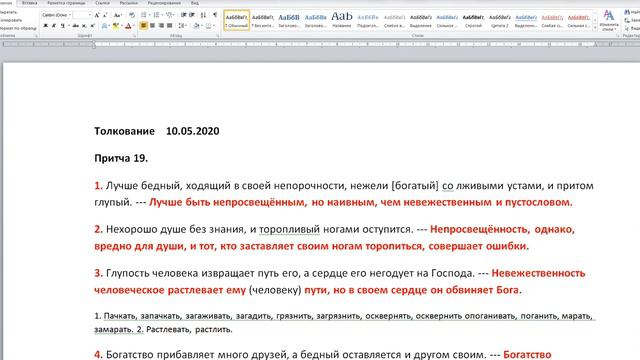This screenshot has width=640, height=360.
Task: Open Изменить стили (Change Styles)
Action: [609, 20]
